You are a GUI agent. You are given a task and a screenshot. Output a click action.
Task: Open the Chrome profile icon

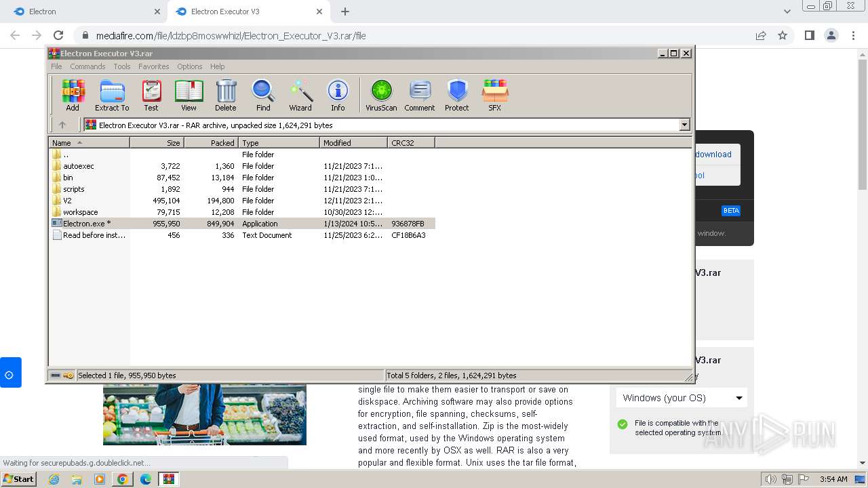coord(831,35)
